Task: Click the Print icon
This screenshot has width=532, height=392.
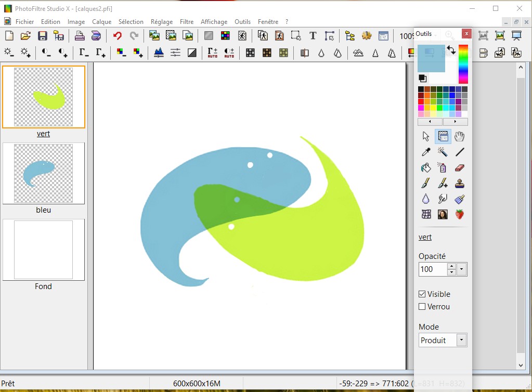Action: [80, 35]
